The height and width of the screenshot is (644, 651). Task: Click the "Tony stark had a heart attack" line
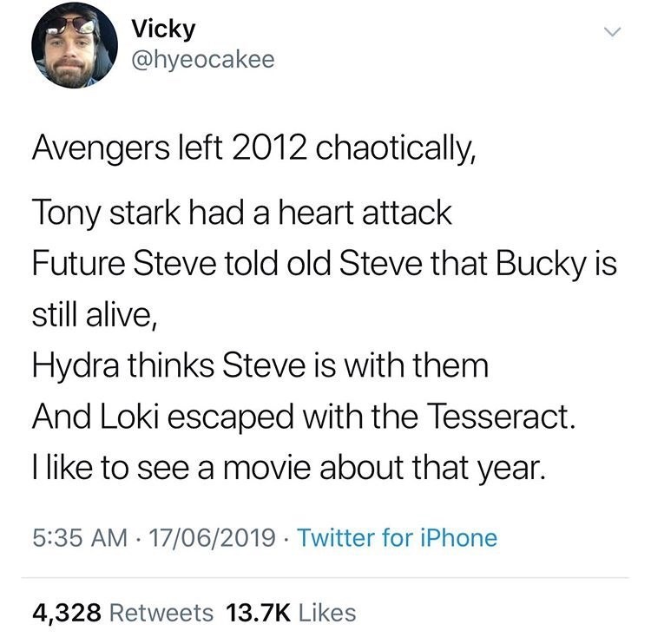point(242,214)
